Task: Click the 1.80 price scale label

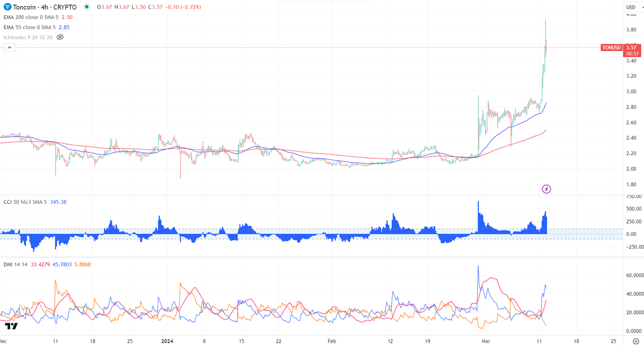Action: pyautogui.click(x=631, y=184)
